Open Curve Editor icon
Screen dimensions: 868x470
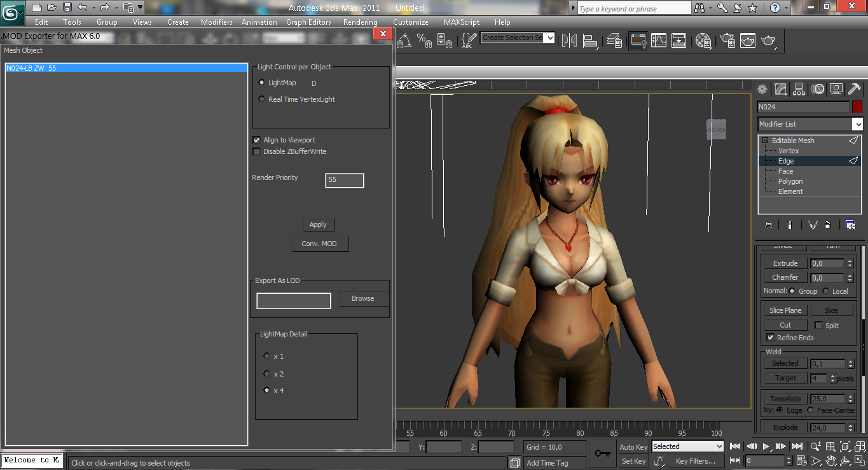pyautogui.click(x=659, y=41)
